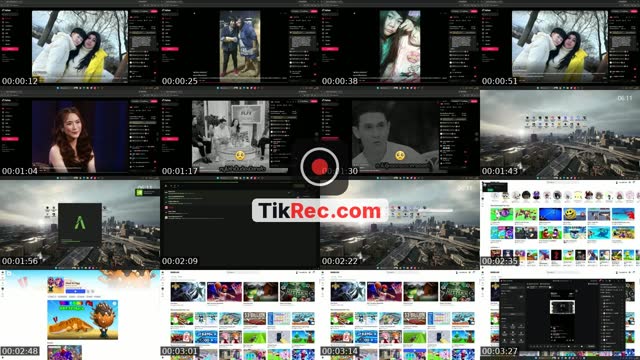Open the dark overlay window frame 00:03:27
Viewport: 640px width, 360px height.
click(x=560, y=315)
